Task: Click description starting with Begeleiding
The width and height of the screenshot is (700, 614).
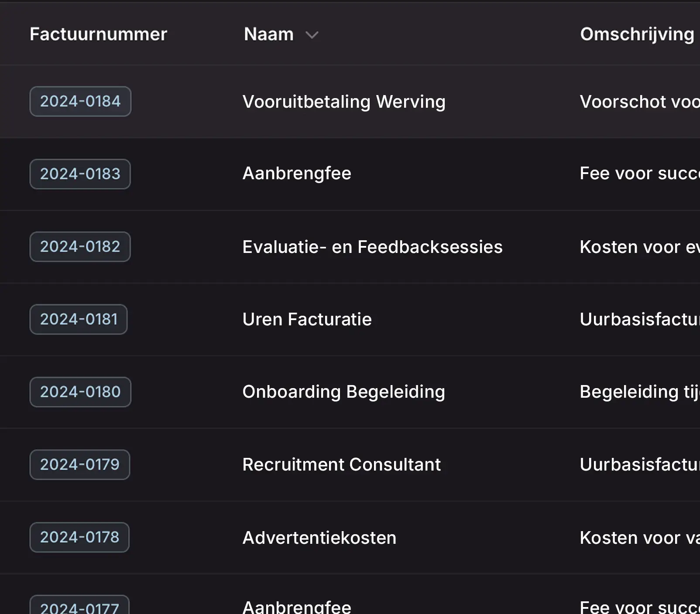Action: point(640,392)
